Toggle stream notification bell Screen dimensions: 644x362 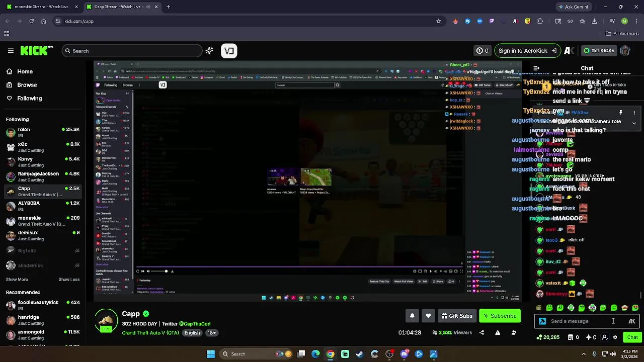click(x=412, y=316)
